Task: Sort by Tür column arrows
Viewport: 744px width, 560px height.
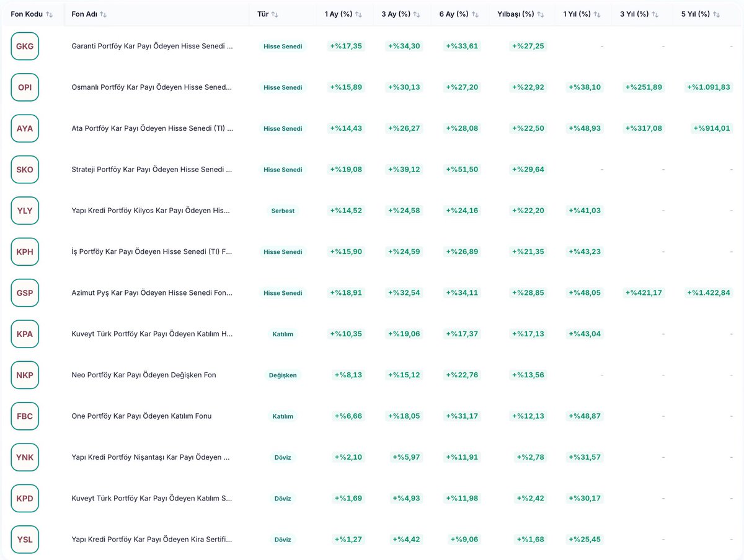Action: pyautogui.click(x=275, y=14)
